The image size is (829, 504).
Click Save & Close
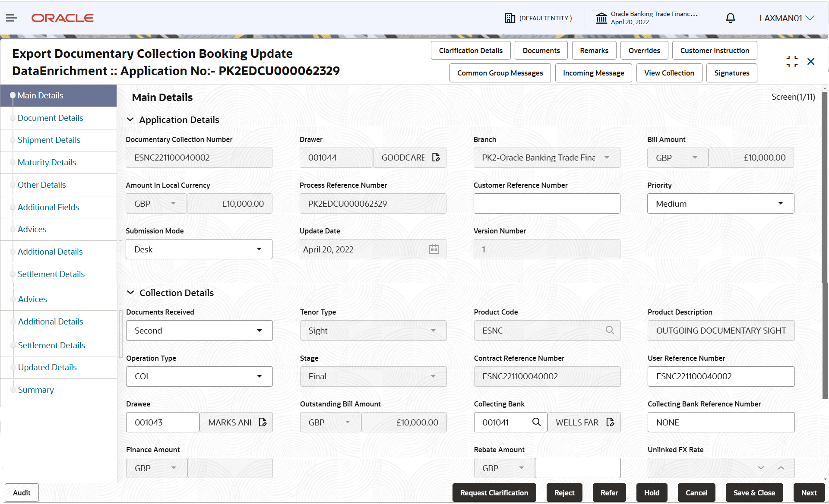click(754, 493)
